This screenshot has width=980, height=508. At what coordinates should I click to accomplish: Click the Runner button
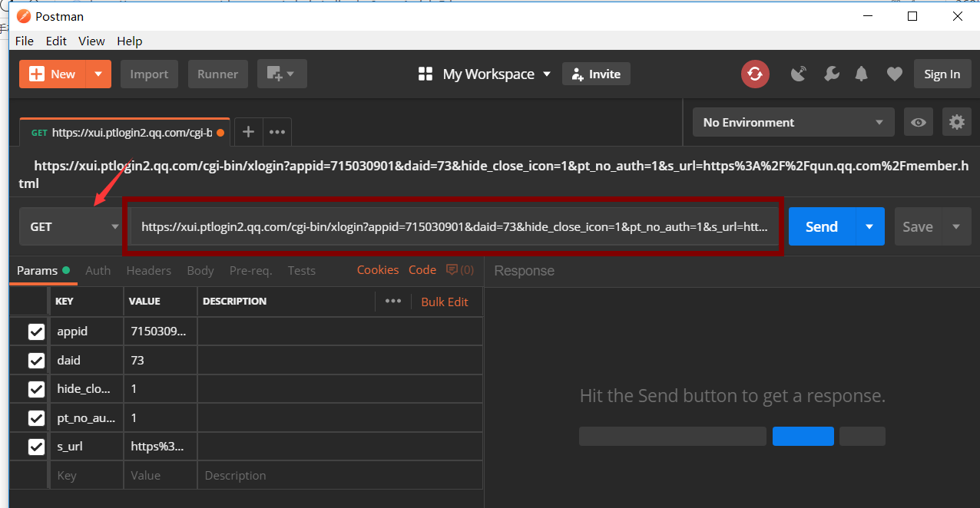[x=217, y=74]
